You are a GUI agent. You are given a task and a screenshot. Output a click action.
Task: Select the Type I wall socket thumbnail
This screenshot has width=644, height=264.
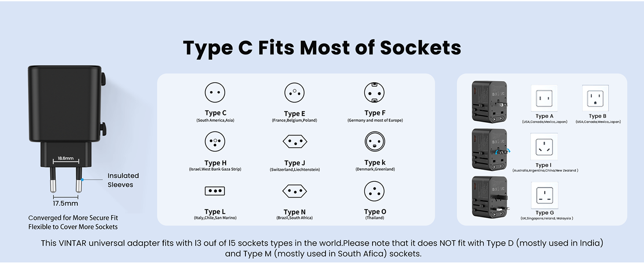[544, 147]
